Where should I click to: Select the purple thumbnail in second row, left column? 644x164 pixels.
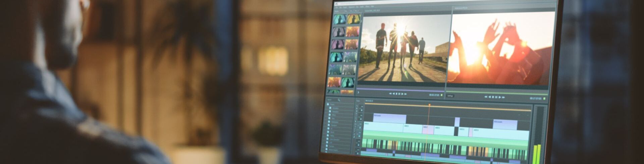[338, 32]
